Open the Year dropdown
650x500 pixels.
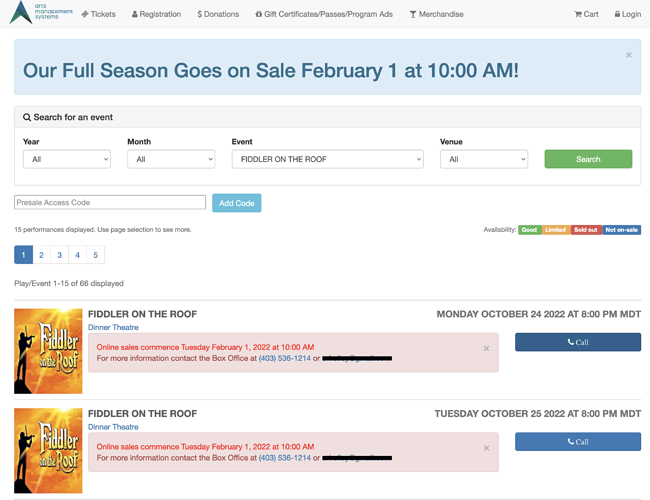click(67, 159)
